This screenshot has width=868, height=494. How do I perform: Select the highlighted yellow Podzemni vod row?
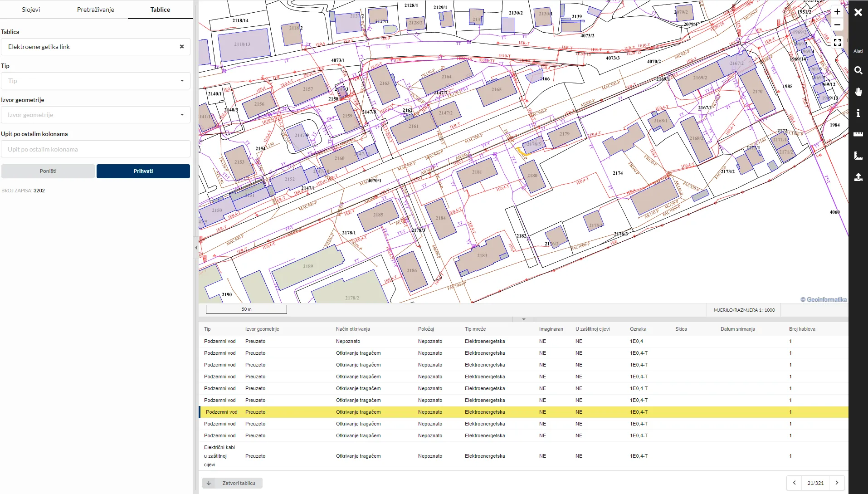pyautogui.click(x=523, y=412)
